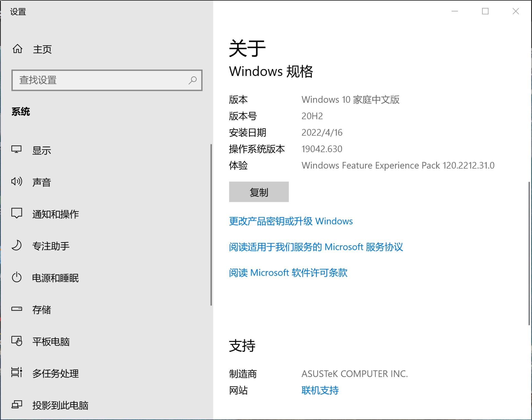Viewport: 532px width, 420px height.
Task: Open Microsoft 服务协议 link
Action: click(316, 247)
